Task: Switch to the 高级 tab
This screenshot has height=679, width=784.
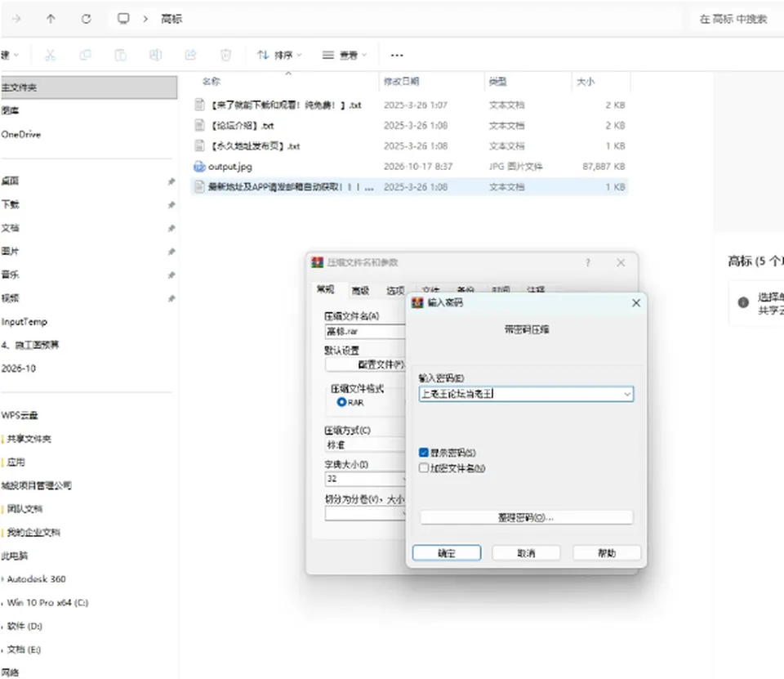Action: [360, 290]
